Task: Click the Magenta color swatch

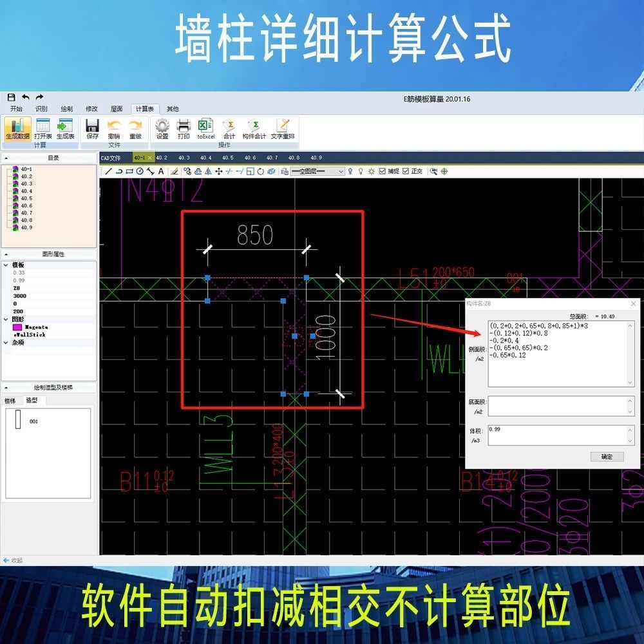Action: click(17, 327)
